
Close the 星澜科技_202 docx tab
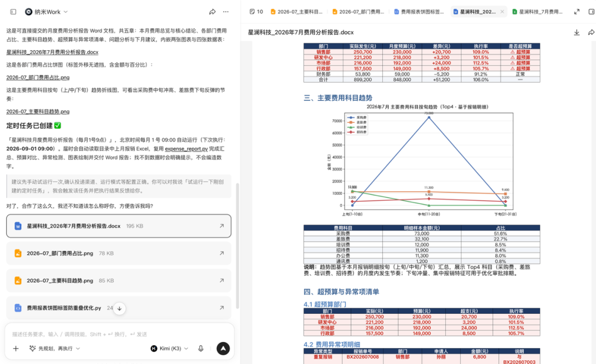[502, 12]
